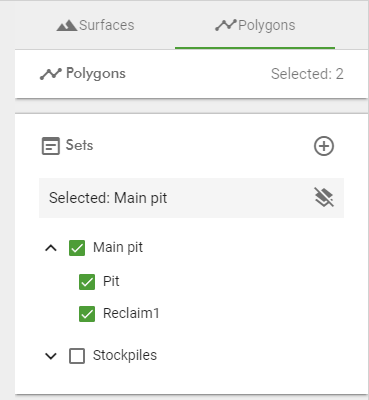The height and width of the screenshot is (400, 369).
Task: Click the Main pit set name
Action: point(118,248)
